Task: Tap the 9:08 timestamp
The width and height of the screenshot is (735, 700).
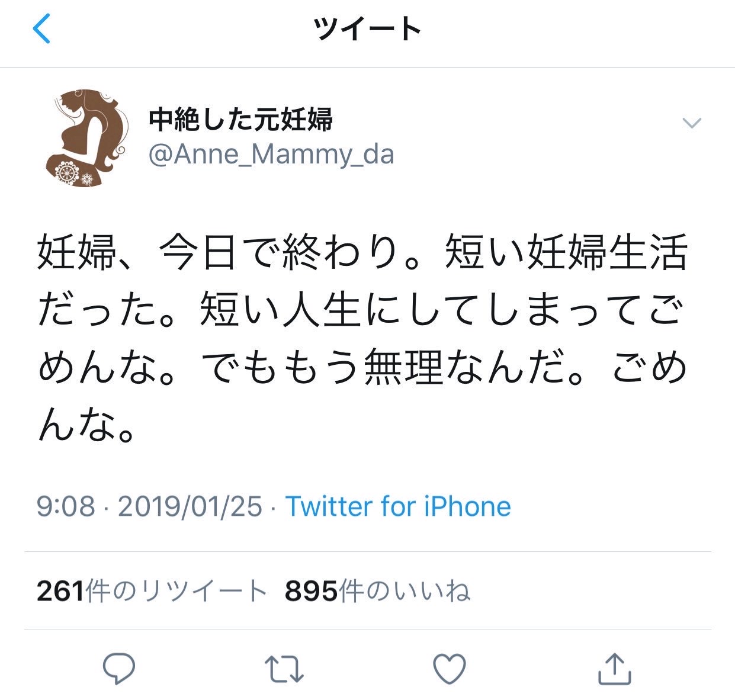Action: pos(66,506)
